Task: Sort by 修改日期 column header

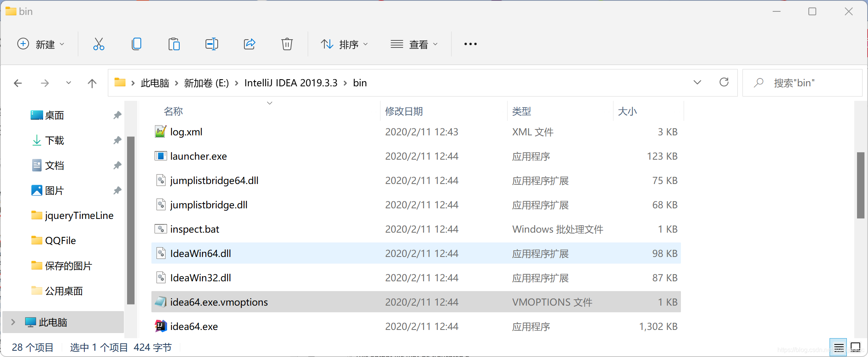Action: click(x=404, y=111)
